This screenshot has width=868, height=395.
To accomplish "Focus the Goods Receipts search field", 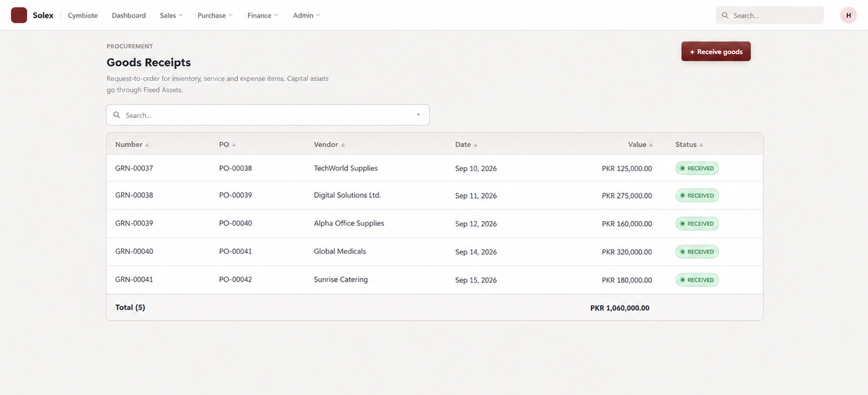I will coord(268,115).
